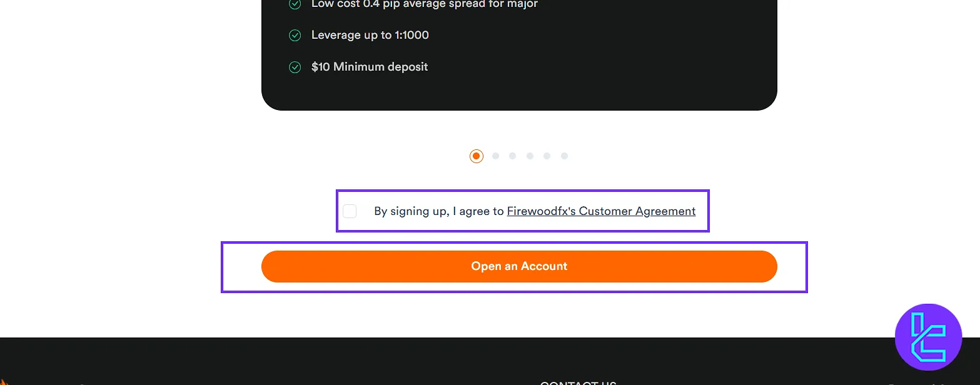
Task: Show the last carousel slide via sixth dot
Action: click(564, 156)
